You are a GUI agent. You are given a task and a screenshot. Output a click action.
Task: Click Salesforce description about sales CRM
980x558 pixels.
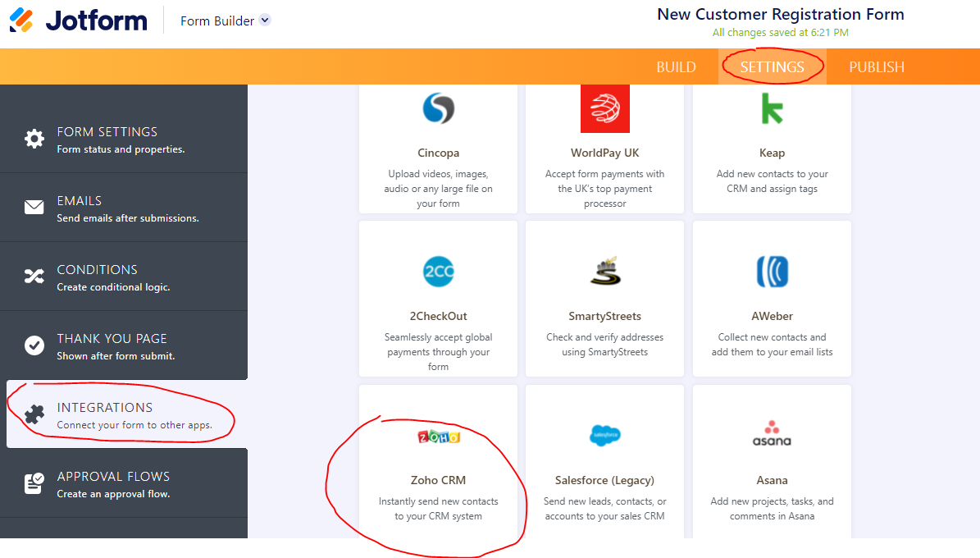pyautogui.click(x=605, y=509)
